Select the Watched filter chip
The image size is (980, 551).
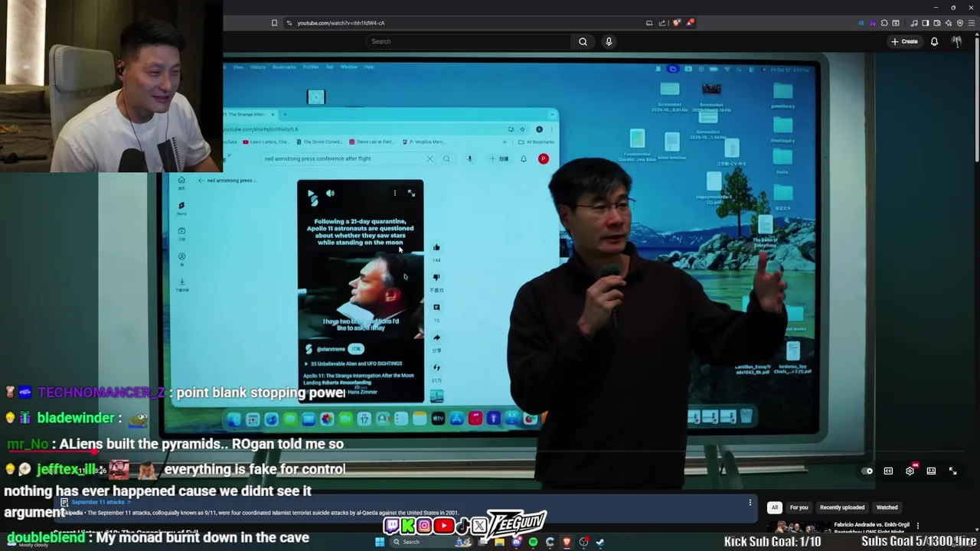point(887,507)
